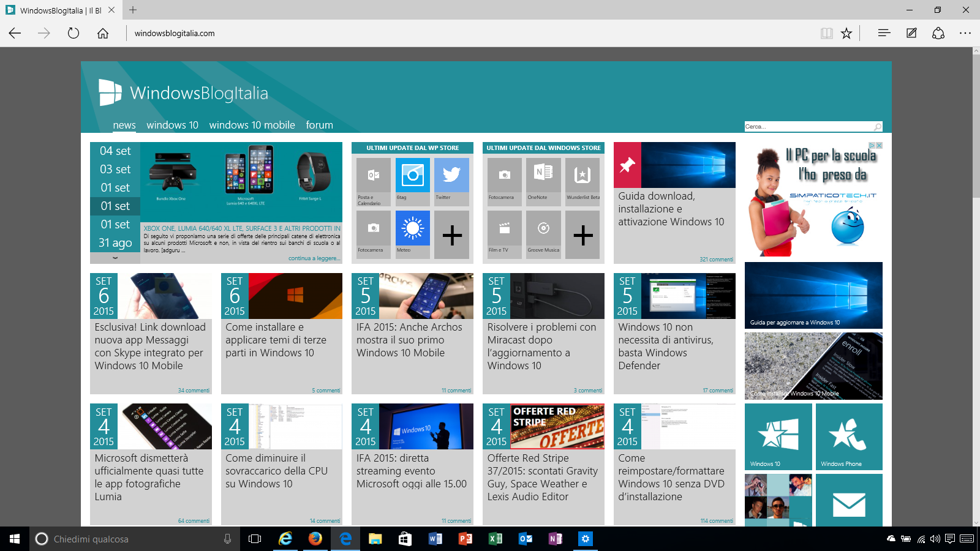Open Action Center notifications icon

point(950,539)
